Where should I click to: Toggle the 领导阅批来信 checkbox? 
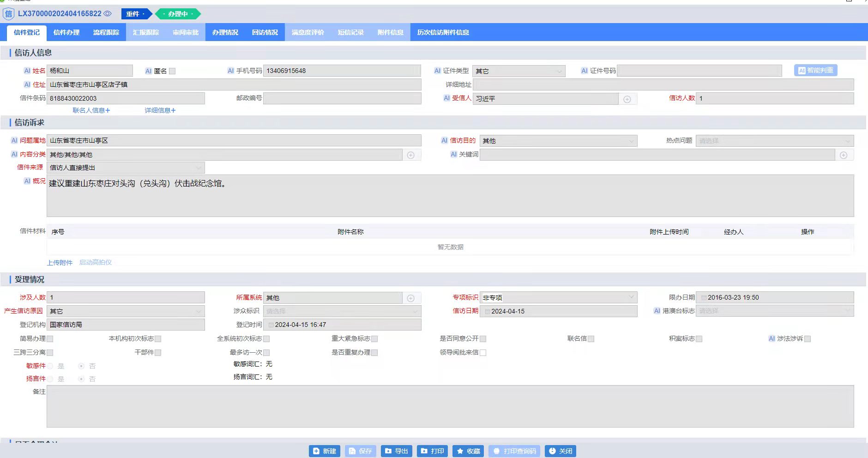(483, 353)
